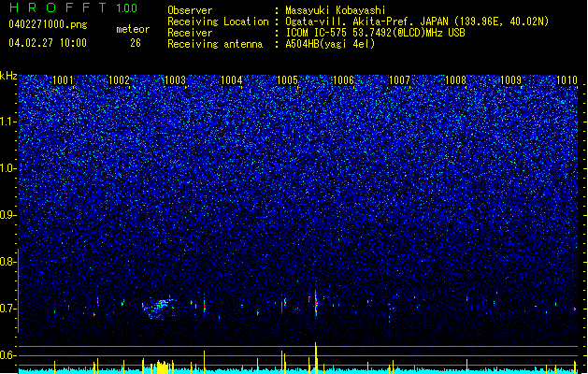588x374 pixels.
Task: Click the meteor count value 26
Action: point(136,43)
